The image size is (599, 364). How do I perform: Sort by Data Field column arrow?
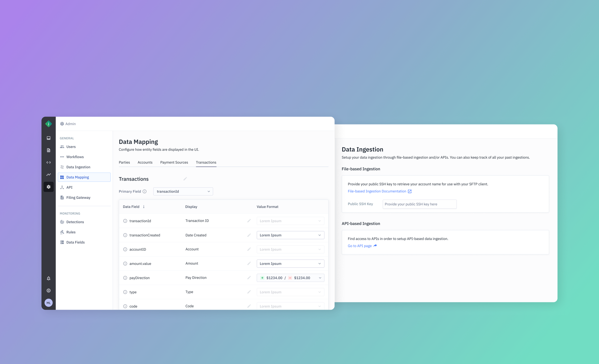click(x=144, y=207)
